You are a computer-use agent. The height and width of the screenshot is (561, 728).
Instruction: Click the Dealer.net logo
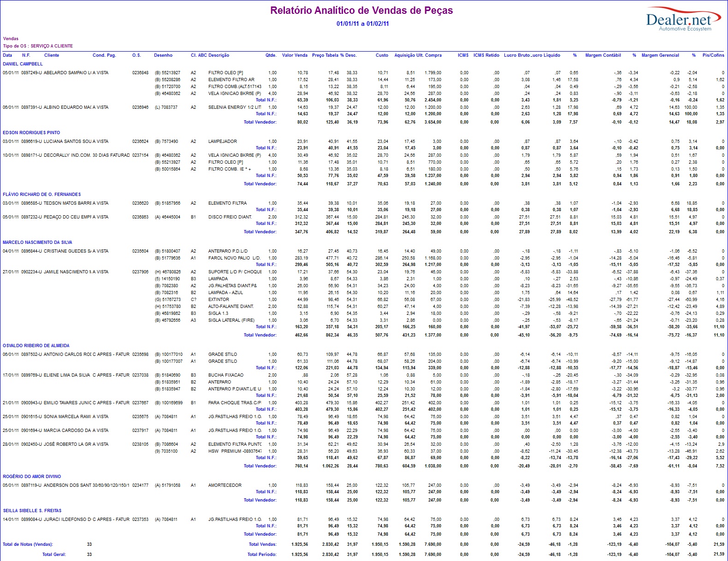click(x=684, y=19)
